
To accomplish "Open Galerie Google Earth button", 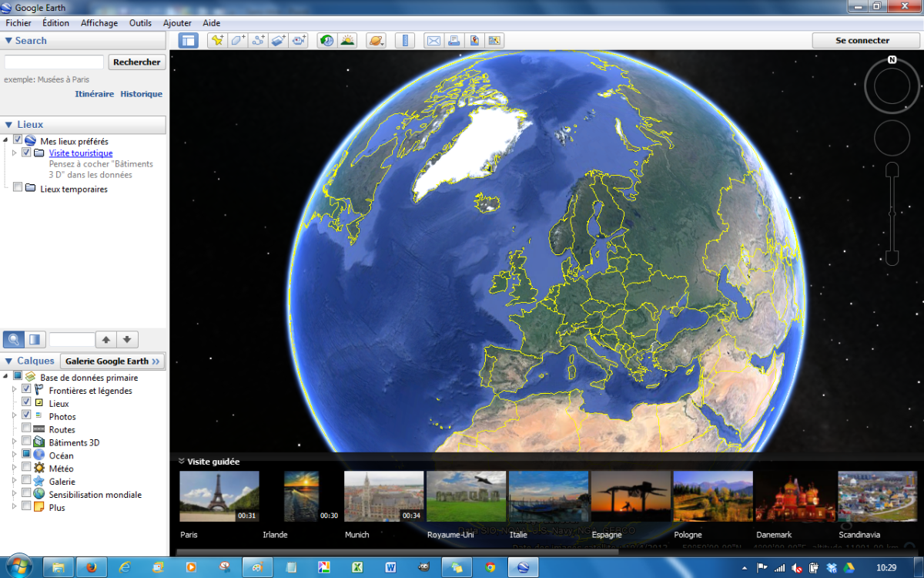I will pyautogui.click(x=112, y=361).
